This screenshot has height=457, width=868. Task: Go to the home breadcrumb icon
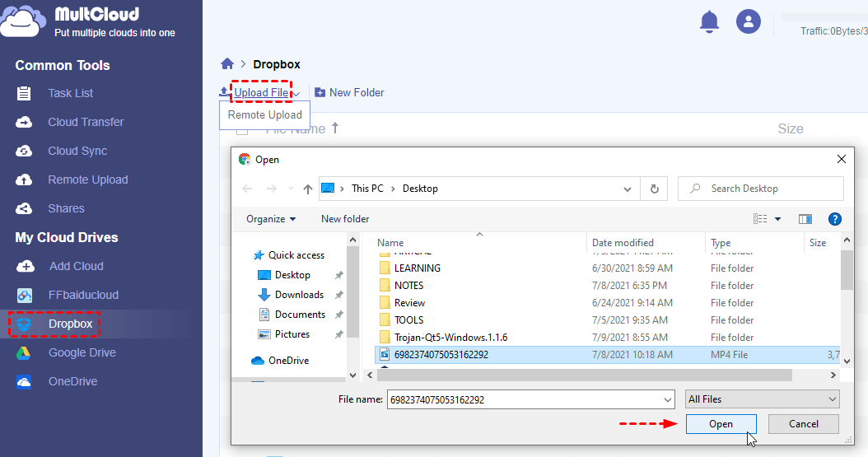click(x=227, y=64)
